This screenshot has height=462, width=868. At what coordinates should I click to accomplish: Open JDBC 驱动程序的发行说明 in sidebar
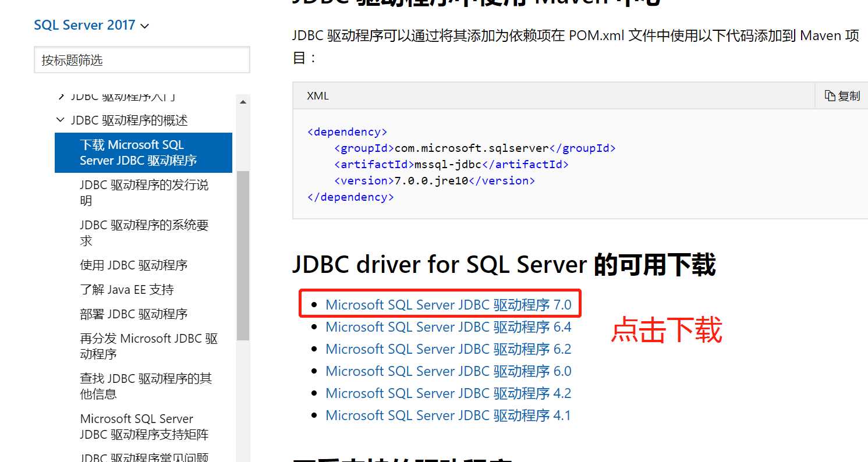(144, 193)
